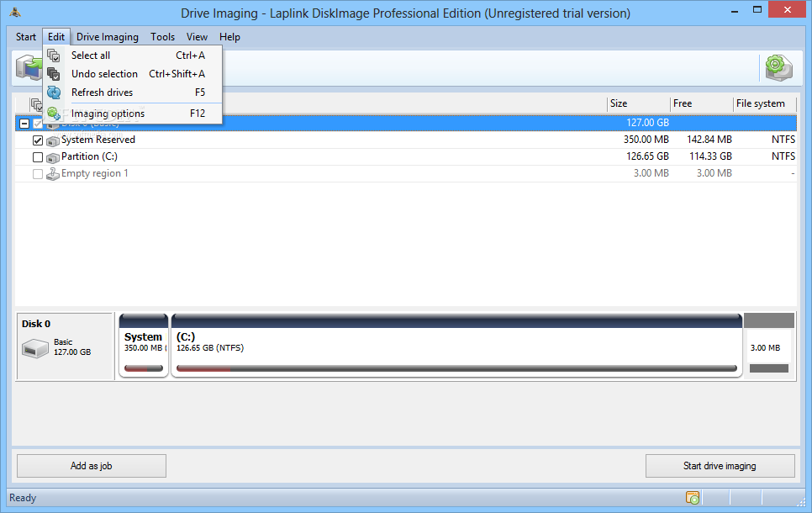Choose Imaging options menu entry
812x513 pixels.
pyautogui.click(x=133, y=113)
